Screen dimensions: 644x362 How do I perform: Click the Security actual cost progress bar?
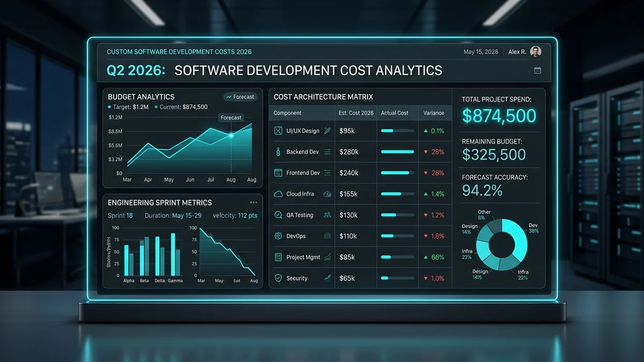[397, 278]
